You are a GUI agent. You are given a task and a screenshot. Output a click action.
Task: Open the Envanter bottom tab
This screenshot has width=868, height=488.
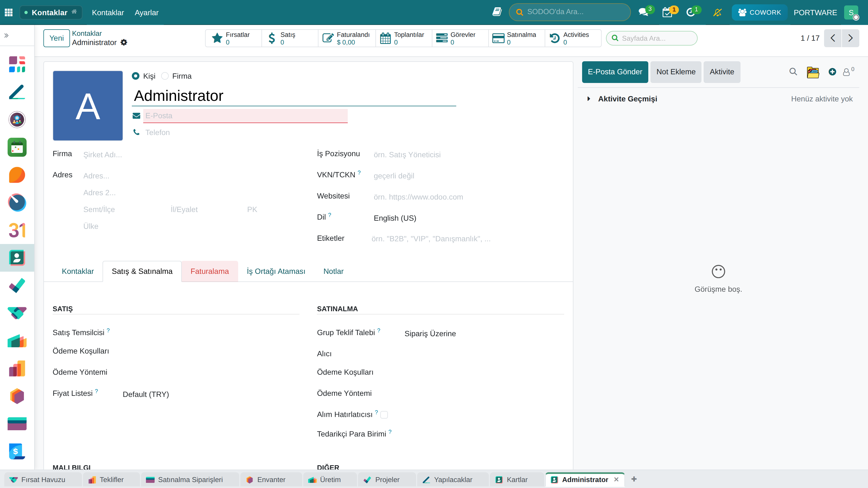pyautogui.click(x=271, y=480)
